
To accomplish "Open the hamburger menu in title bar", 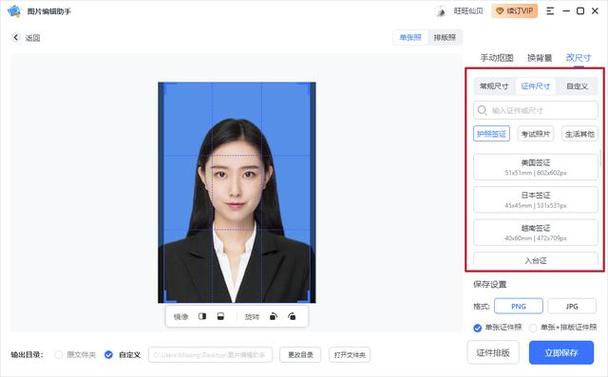I will pyautogui.click(x=550, y=11).
